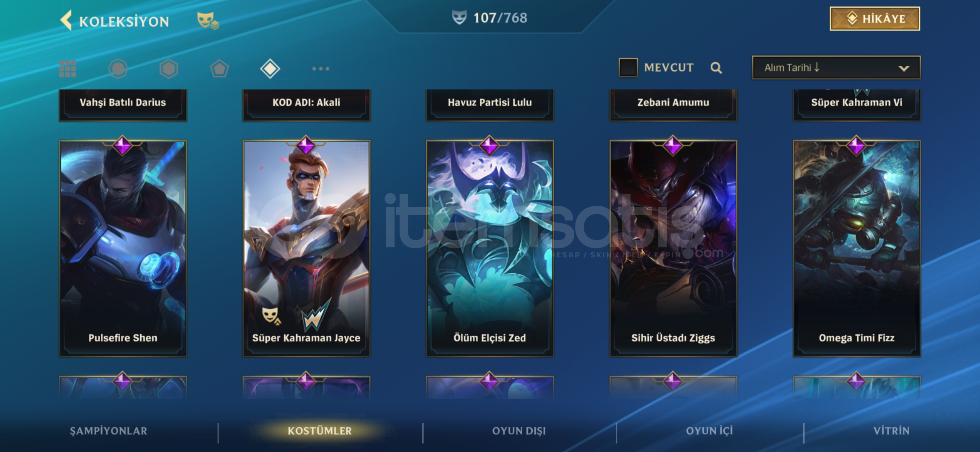Toggle the MEVCUT checkbox
The height and width of the screenshot is (452, 980).
point(628,67)
